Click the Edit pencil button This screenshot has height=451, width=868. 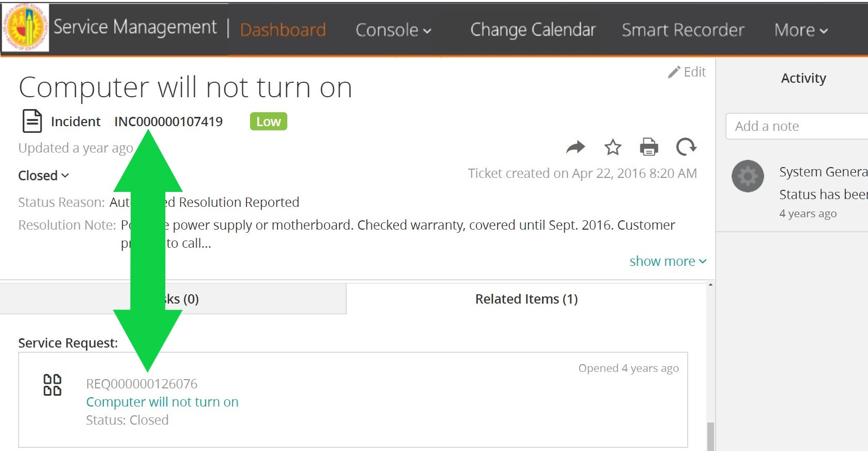[x=687, y=72]
